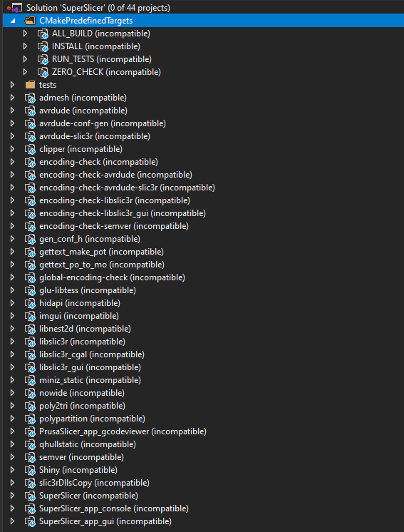Select PrusaSlicer_app_gcodeviewer (incompatible) text

click(x=123, y=431)
